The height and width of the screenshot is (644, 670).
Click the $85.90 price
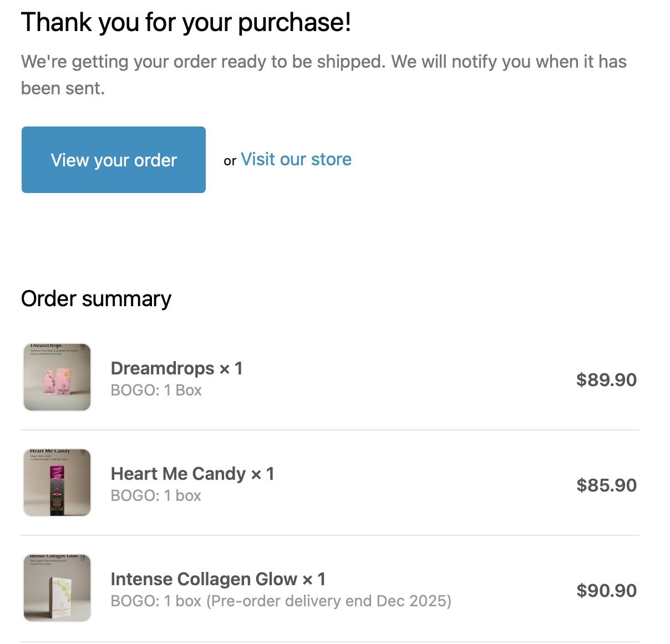(606, 485)
